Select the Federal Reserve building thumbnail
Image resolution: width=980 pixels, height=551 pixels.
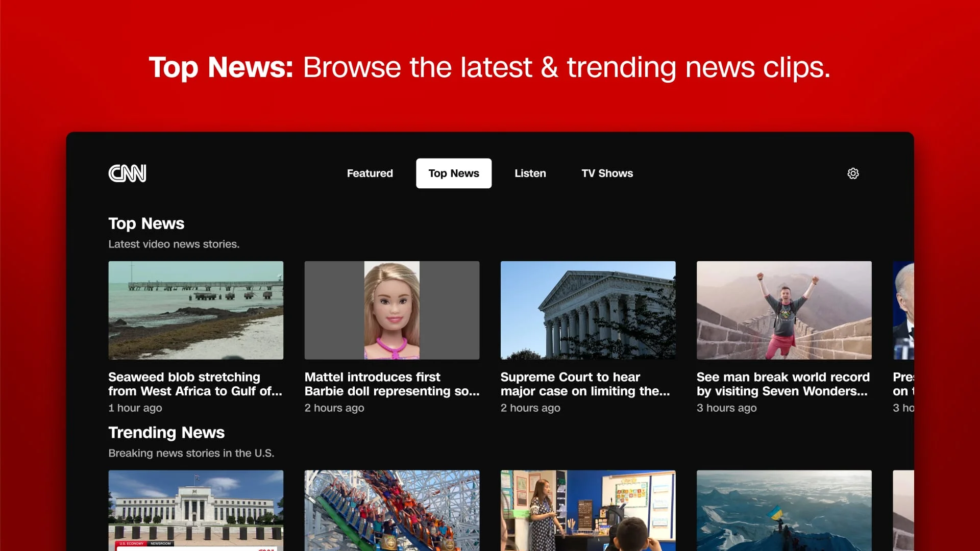pos(195,510)
